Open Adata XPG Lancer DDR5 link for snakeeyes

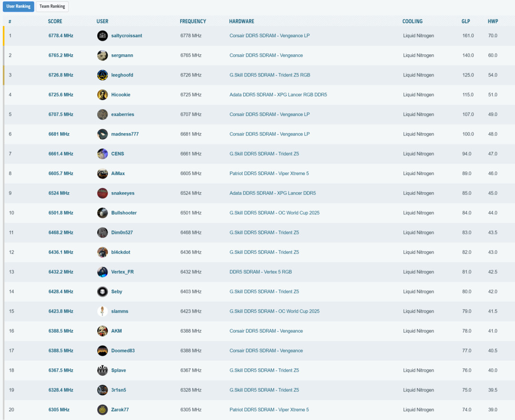point(273,194)
